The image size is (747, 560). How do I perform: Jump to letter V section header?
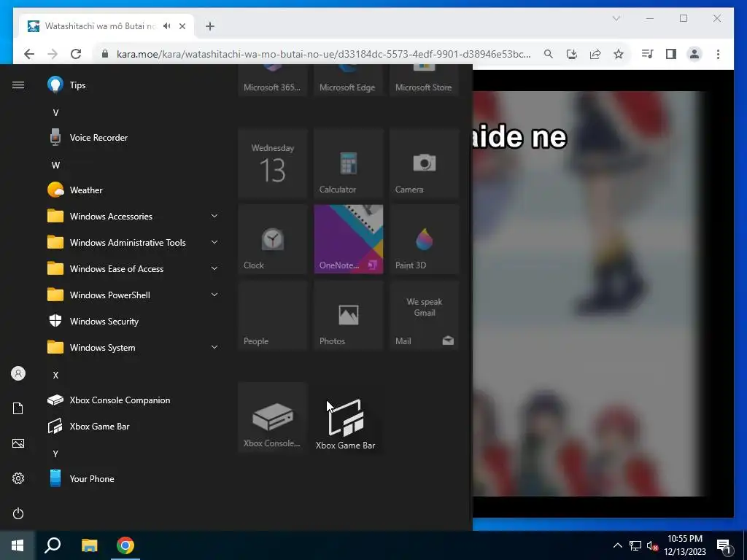click(55, 113)
